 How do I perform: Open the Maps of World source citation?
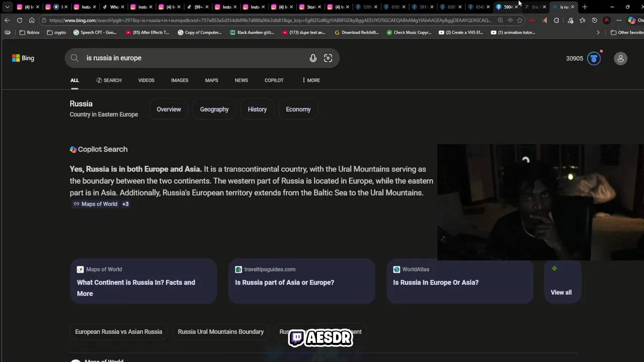pyautogui.click(x=96, y=204)
